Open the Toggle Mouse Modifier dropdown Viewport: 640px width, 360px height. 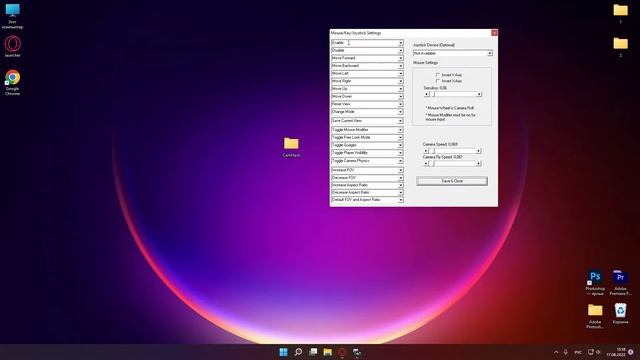tap(367, 130)
